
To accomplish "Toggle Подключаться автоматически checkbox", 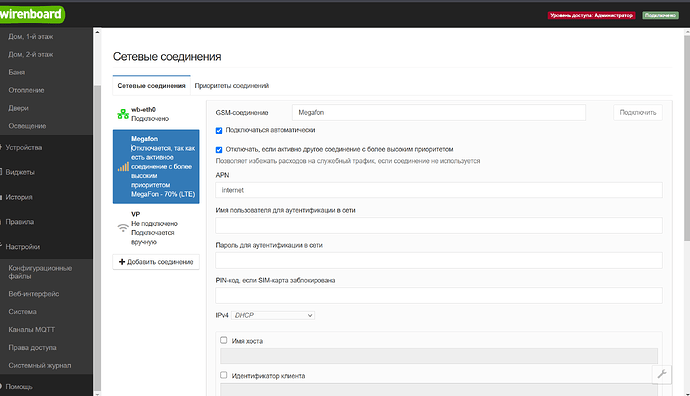I will click(x=219, y=131).
